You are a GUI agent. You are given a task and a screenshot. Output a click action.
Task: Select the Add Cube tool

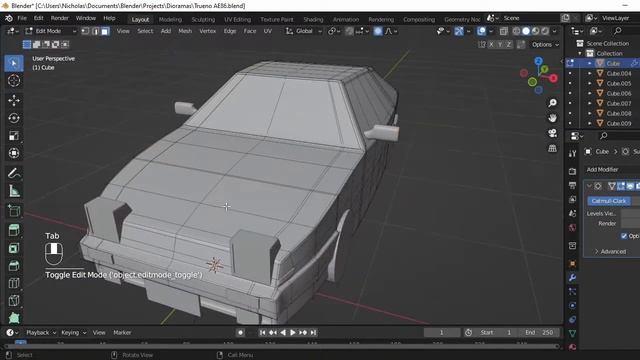14,211
